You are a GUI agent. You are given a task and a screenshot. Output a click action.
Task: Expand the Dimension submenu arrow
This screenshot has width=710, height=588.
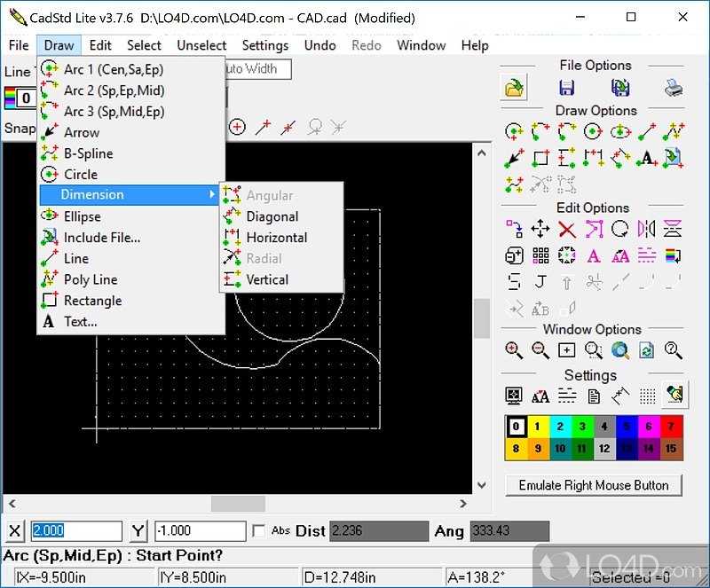tap(211, 194)
